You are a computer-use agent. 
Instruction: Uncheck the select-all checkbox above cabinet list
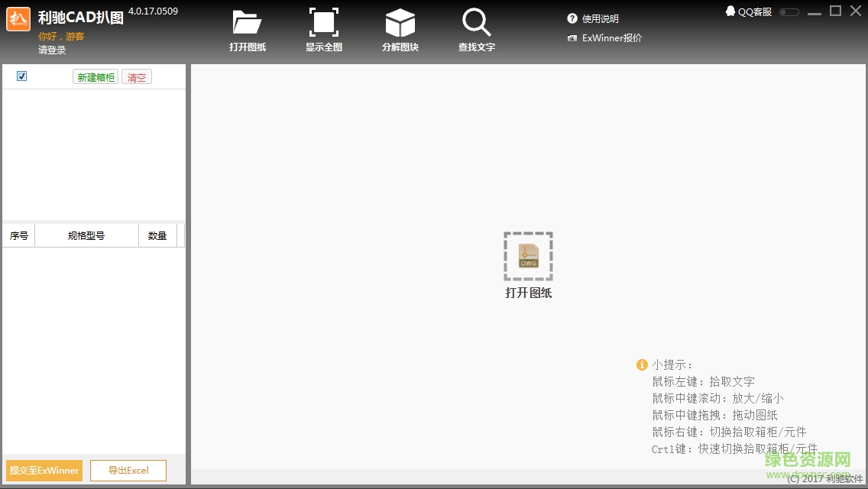point(21,76)
